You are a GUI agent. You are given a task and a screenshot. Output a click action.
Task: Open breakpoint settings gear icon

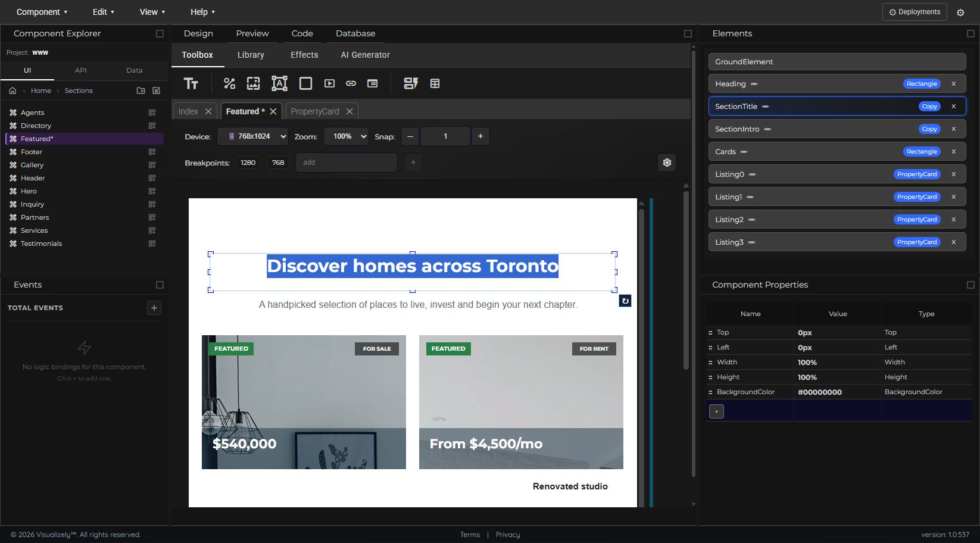[x=667, y=163]
